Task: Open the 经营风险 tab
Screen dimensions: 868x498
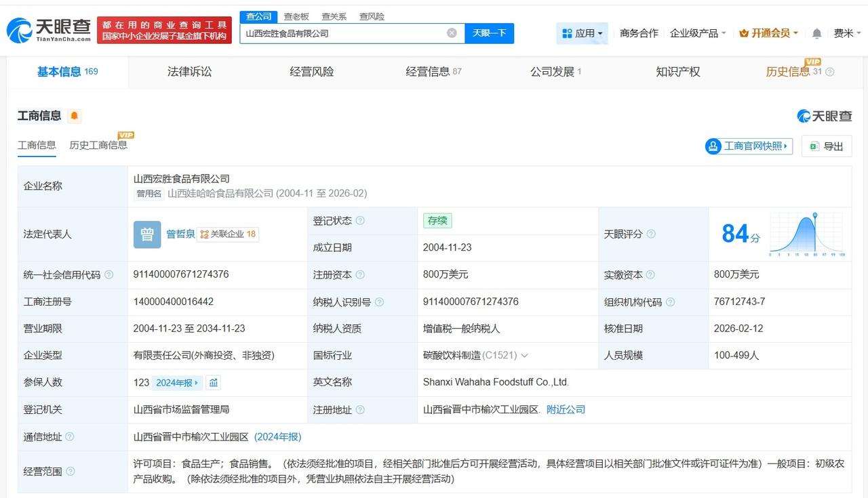Action: click(x=312, y=72)
